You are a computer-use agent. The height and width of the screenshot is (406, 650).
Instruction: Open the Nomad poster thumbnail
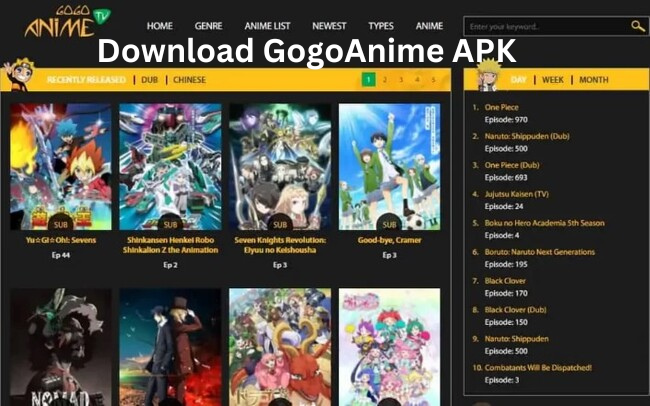(x=61, y=347)
